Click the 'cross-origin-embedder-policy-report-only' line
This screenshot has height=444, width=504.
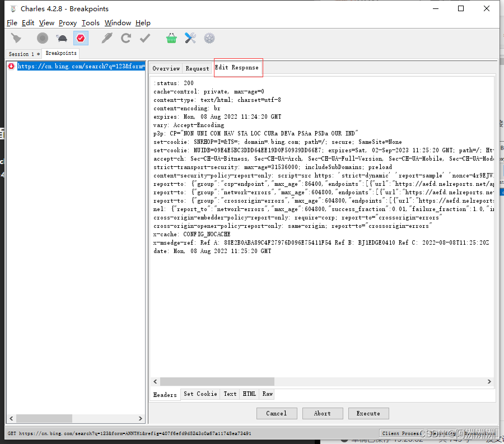pos(298,217)
